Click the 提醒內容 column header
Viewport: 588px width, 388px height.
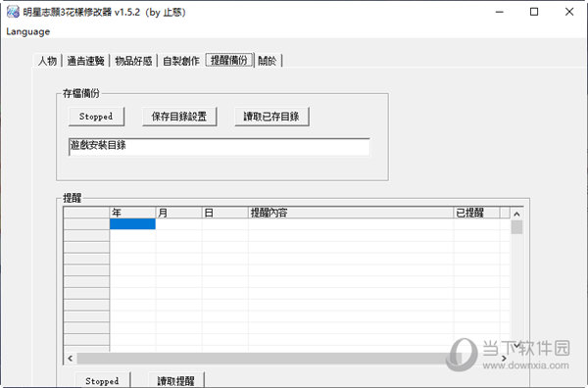(x=351, y=213)
